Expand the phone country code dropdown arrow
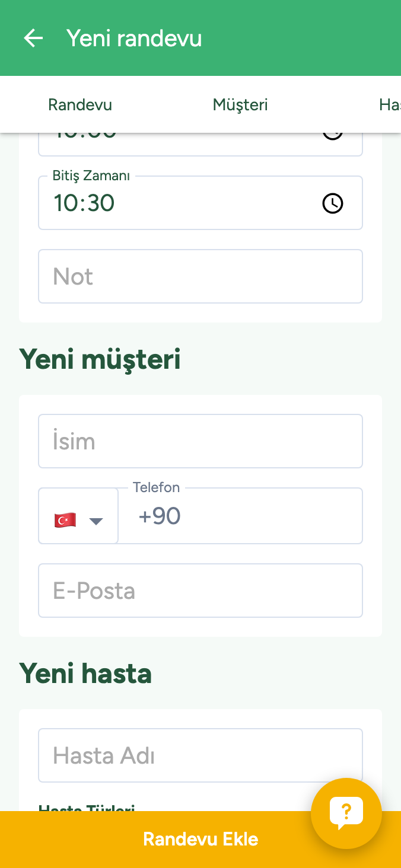Image resolution: width=401 pixels, height=868 pixels. tap(96, 521)
